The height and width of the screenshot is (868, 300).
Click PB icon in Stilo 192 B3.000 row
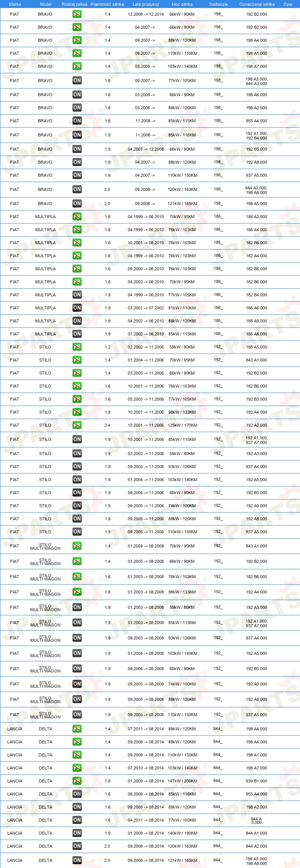77,399
